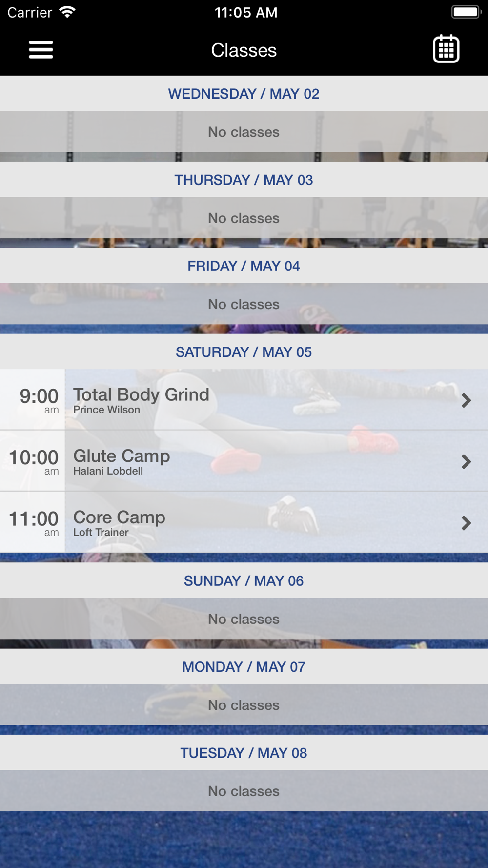Tap the Tuesday / May 08 header
488x868 pixels.
[x=244, y=753]
